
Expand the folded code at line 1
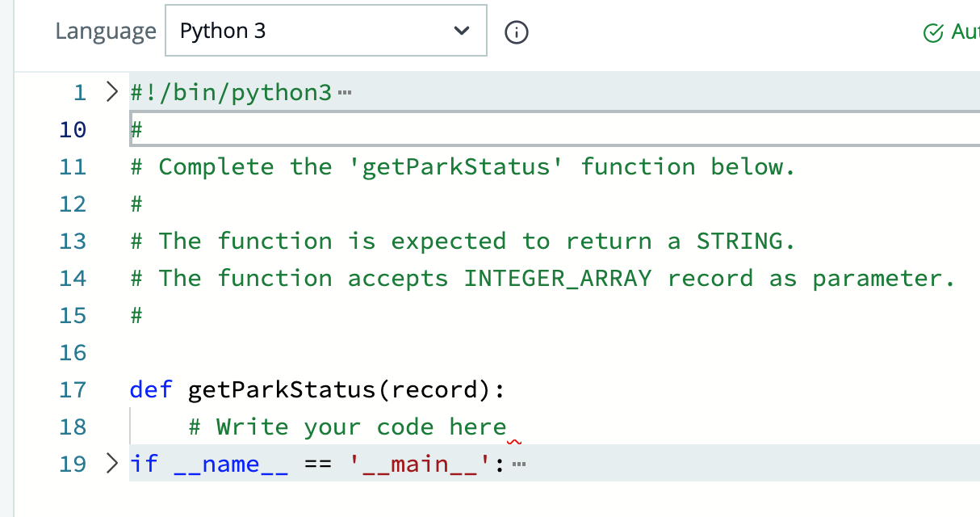click(112, 92)
